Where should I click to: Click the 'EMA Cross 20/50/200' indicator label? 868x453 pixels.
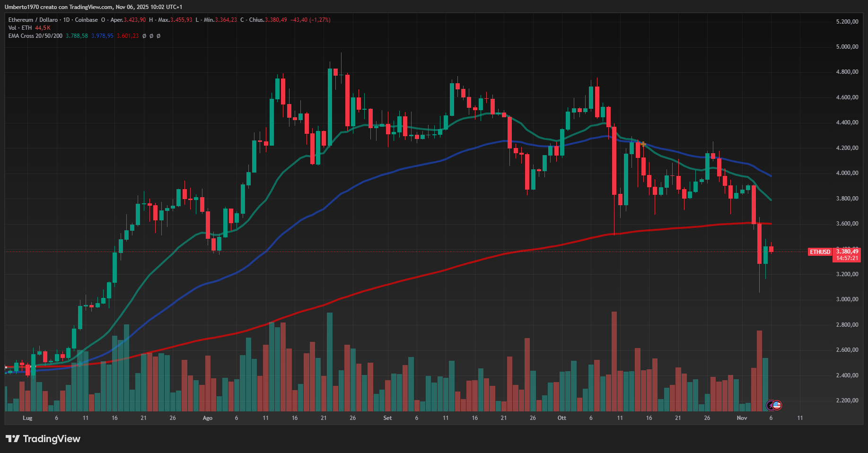tap(35, 36)
